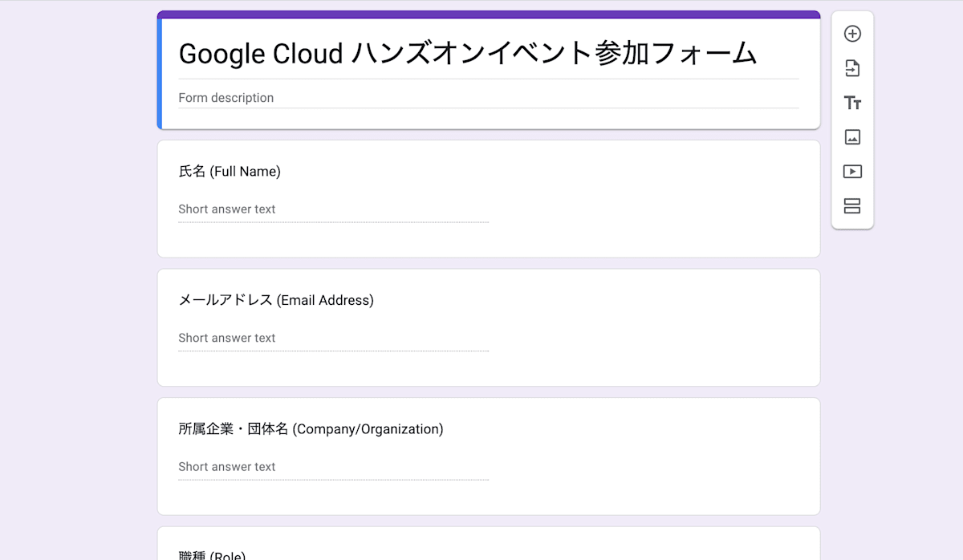963x560 pixels.
Task: Click the Add question plus icon
Action: (x=852, y=34)
